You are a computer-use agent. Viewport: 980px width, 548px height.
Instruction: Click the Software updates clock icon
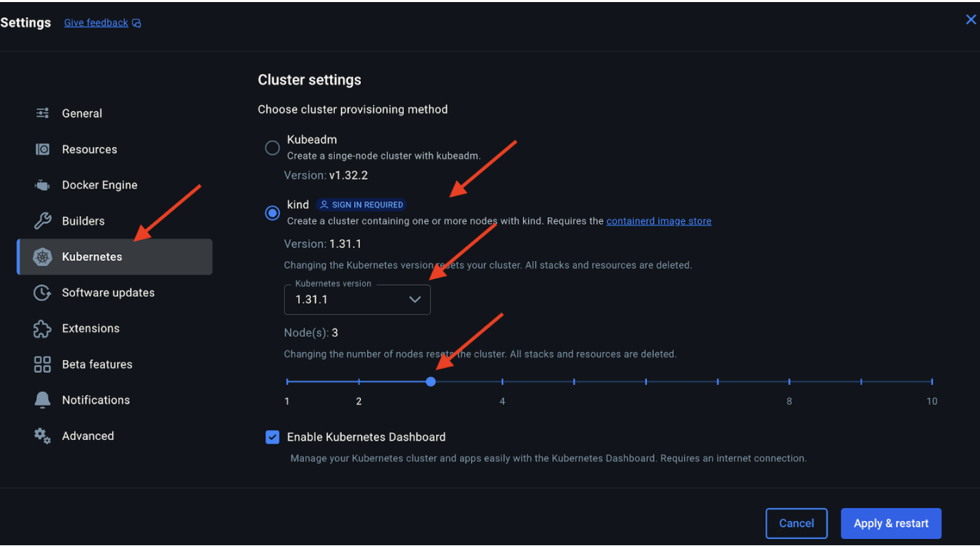click(42, 292)
